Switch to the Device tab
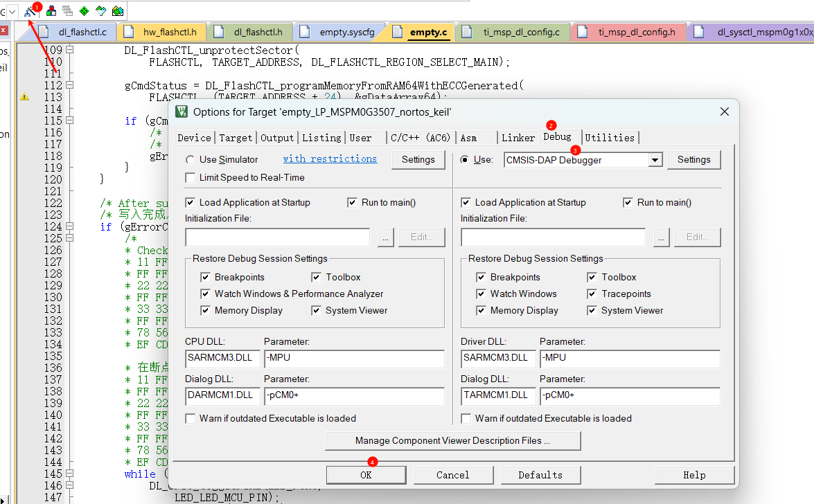This screenshot has height=504, width=814. coord(194,138)
